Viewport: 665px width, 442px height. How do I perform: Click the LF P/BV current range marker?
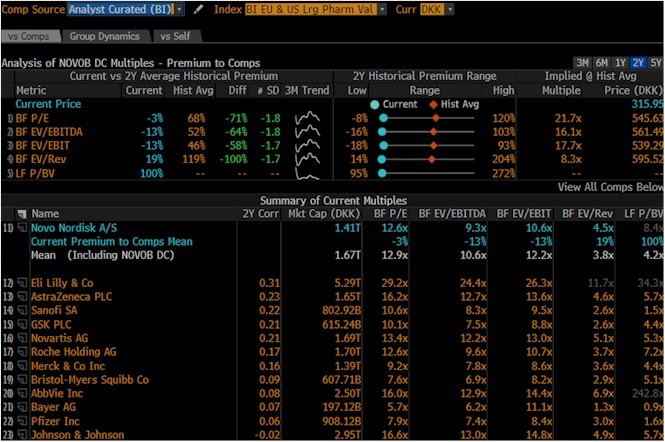[382, 173]
